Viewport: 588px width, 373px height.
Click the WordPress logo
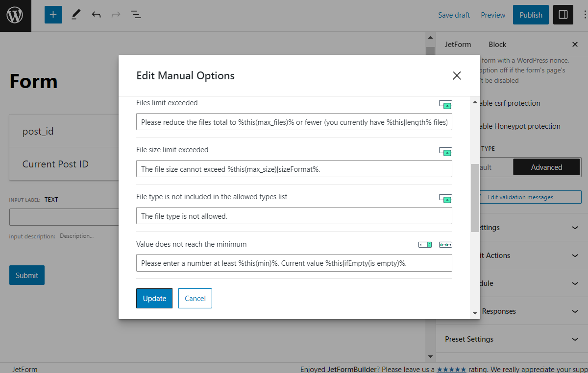click(x=15, y=15)
